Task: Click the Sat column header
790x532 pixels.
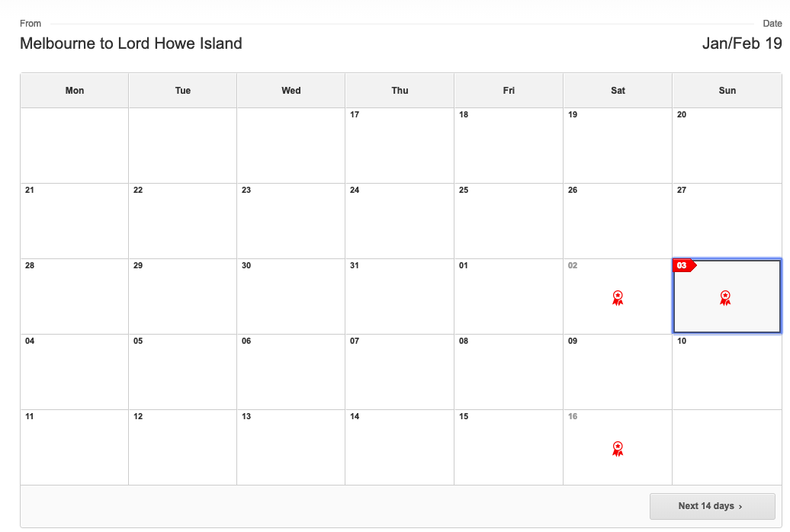Action: point(618,91)
